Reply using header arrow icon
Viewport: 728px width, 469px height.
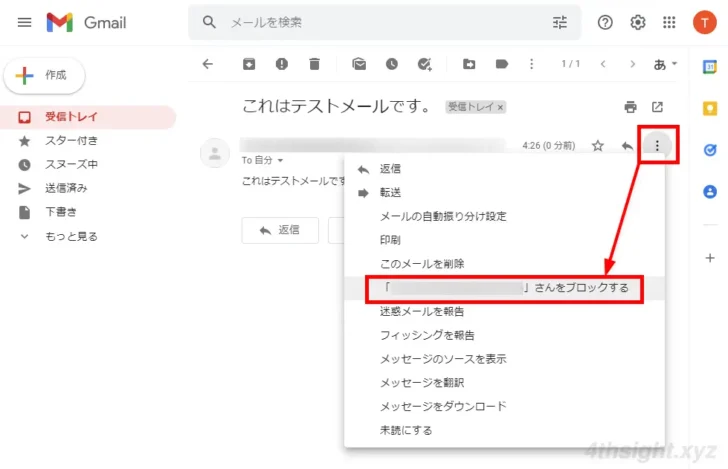tap(627, 146)
